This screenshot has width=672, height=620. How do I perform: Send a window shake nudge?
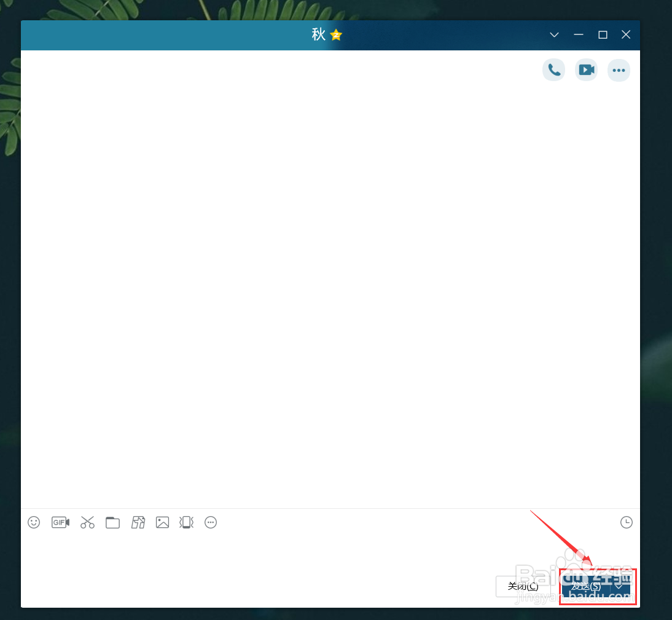(x=187, y=522)
